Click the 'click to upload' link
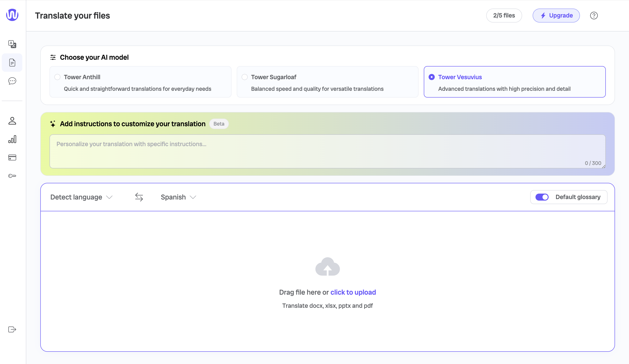The image size is (629, 364). point(353,292)
